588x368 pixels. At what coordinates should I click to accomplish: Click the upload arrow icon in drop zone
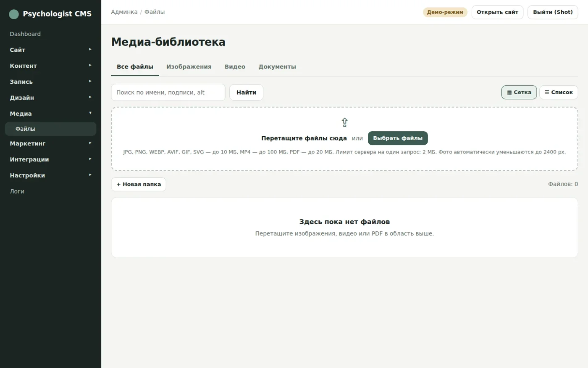(x=344, y=122)
